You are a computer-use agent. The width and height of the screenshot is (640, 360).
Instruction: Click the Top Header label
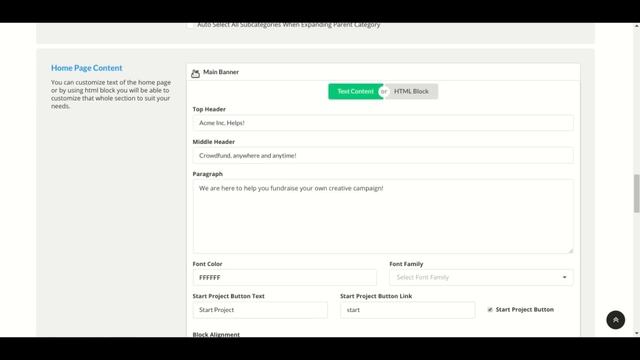209,109
